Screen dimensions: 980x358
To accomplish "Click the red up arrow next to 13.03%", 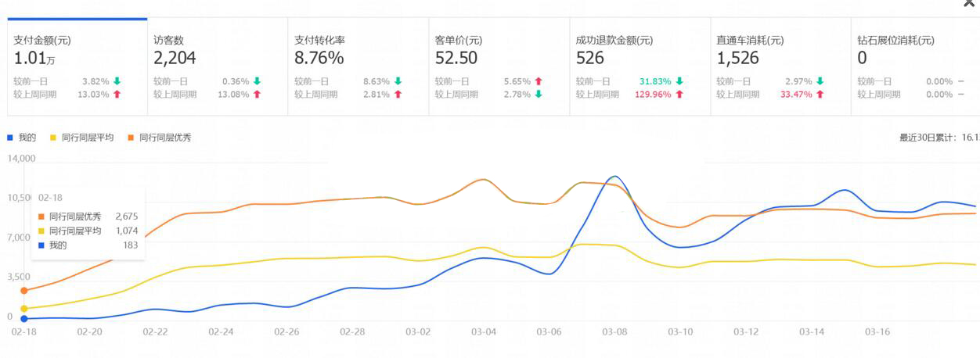I will [x=117, y=95].
